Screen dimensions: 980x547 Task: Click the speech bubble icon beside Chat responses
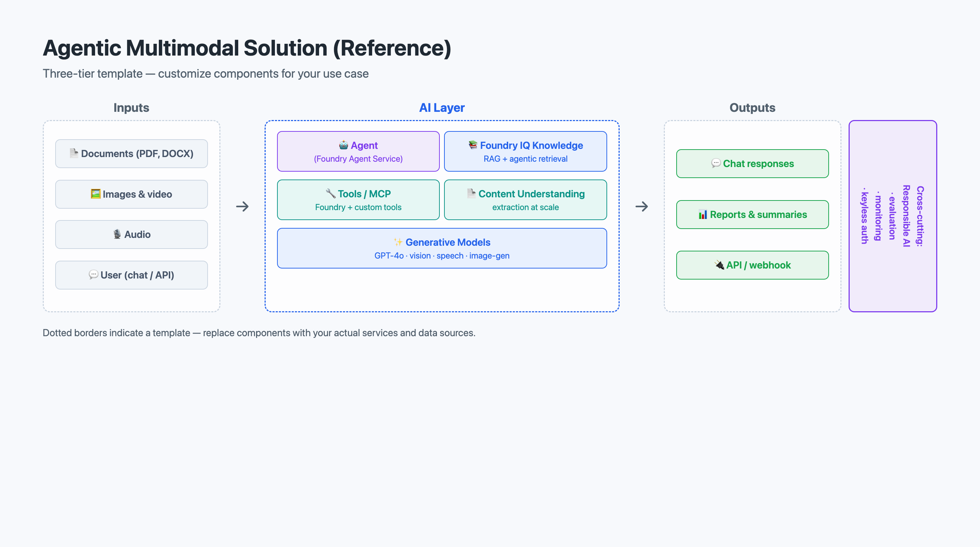[x=716, y=163]
